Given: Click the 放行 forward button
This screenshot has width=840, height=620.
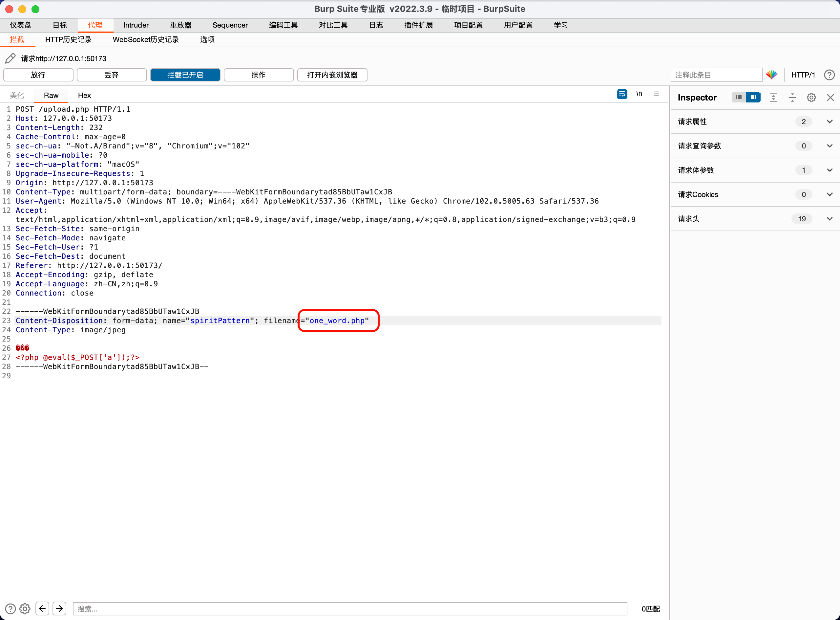Looking at the screenshot, I should 38,75.
